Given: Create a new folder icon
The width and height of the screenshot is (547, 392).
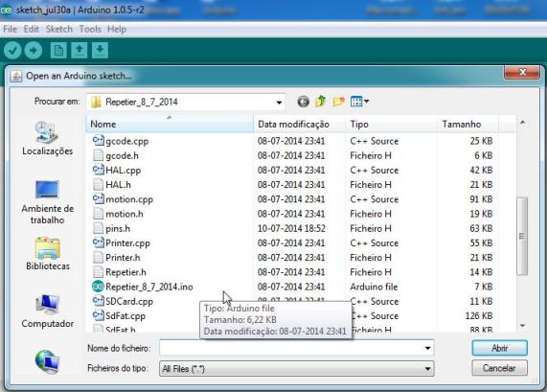Looking at the screenshot, I should click(x=338, y=102).
